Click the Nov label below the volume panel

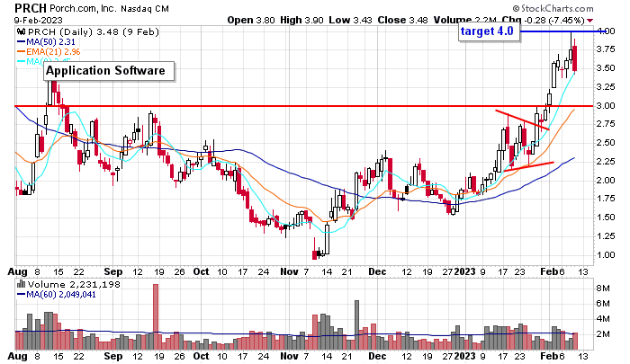pos(289,356)
